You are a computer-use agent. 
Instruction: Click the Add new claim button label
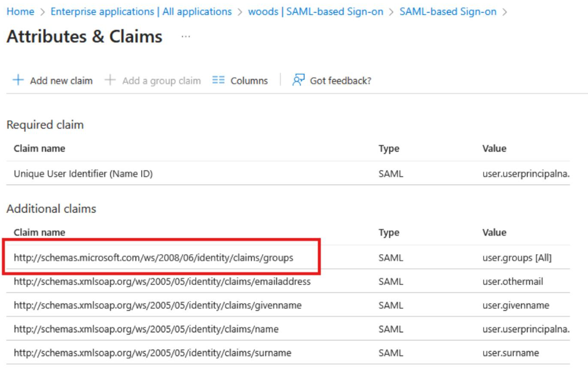pyautogui.click(x=61, y=81)
